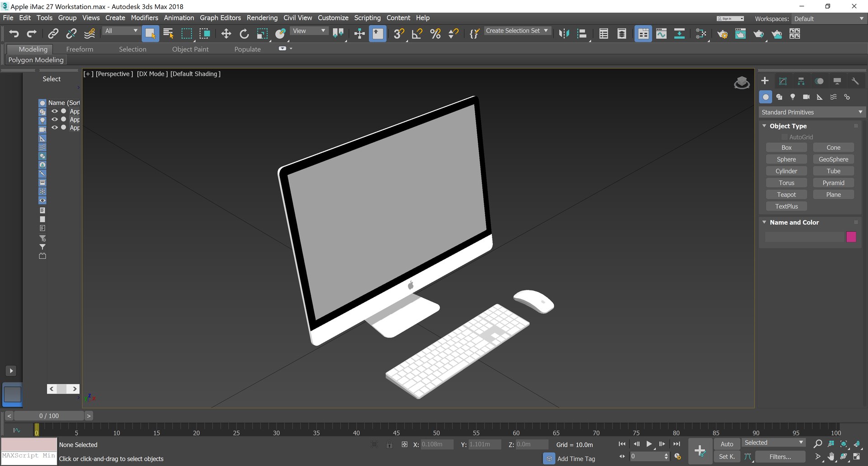Switch to Shapes creation category icon
868x466 pixels.
point(779,97)
